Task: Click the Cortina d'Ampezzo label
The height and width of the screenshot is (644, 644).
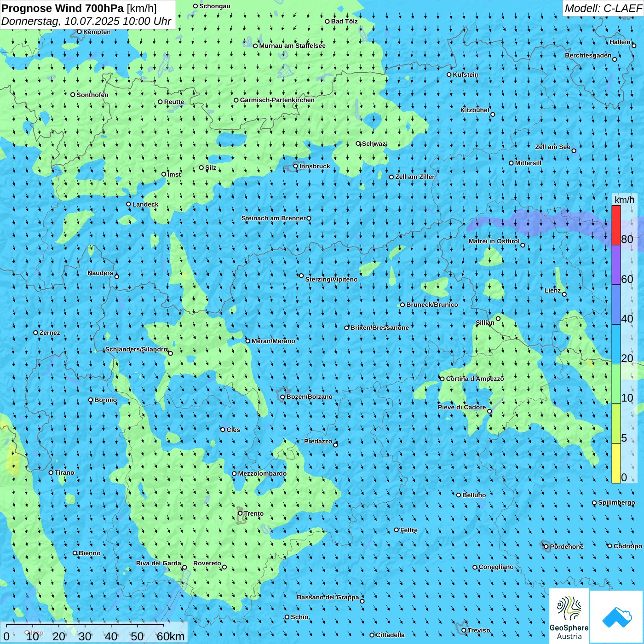Action: pyautogui.click(x=475, y=379)
